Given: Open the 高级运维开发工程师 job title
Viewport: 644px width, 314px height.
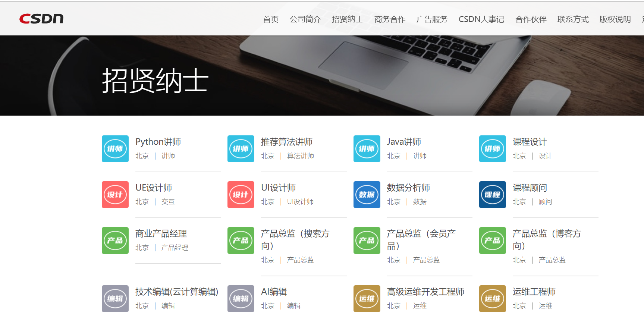Looking at the screenshot, I should [425, 292].
